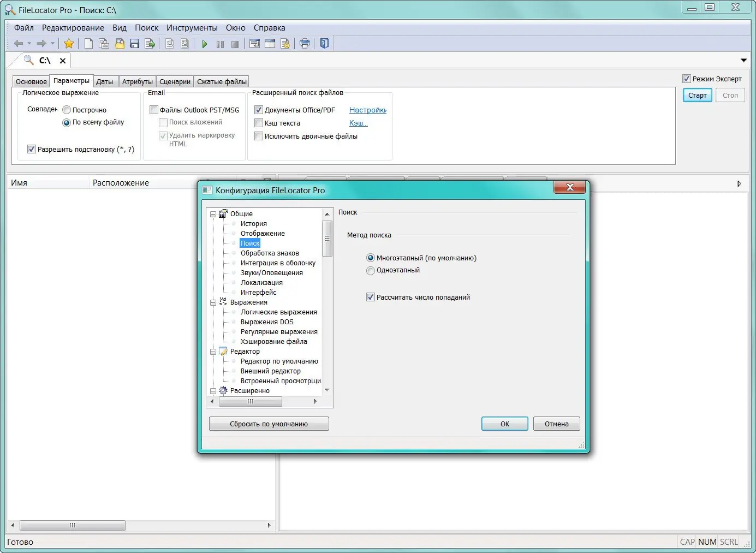Screen dimensions: 756x553
Task: Click the Выражения category icon
Action: (223, 302)
